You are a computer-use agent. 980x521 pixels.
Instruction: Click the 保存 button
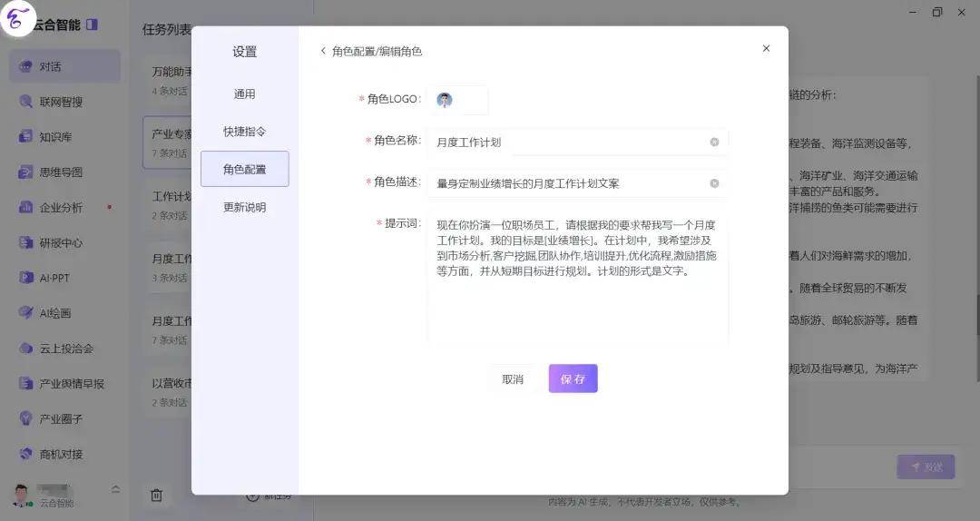[573, 378]
